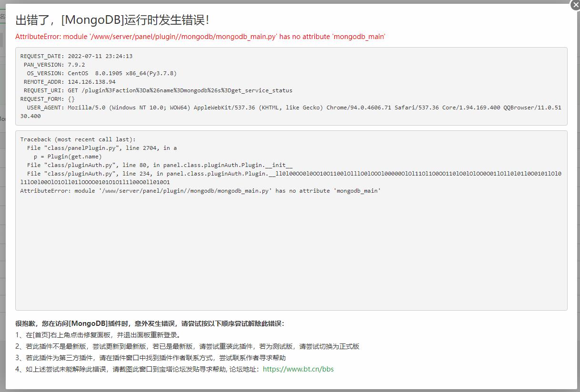Open the bt.cn/bbs forum link
580x392 pixels.
pos(298,369)
